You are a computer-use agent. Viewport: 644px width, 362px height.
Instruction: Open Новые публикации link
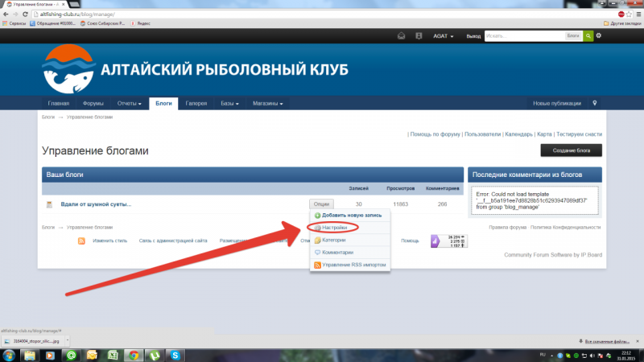click(557, 104)
